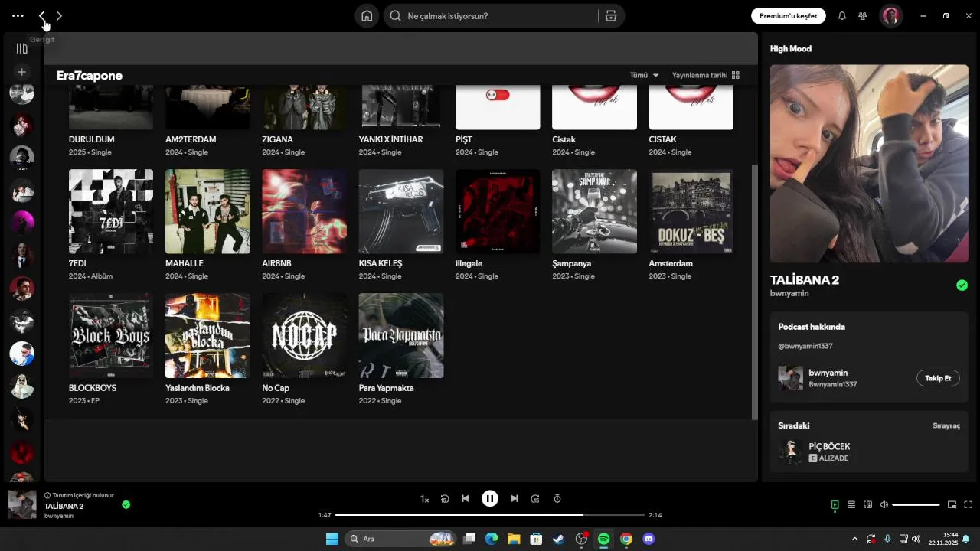Viewport: 980px width, 551px height.
Task: Open the BLOCKBOYS EP cover
Action: tap(111, 335)
